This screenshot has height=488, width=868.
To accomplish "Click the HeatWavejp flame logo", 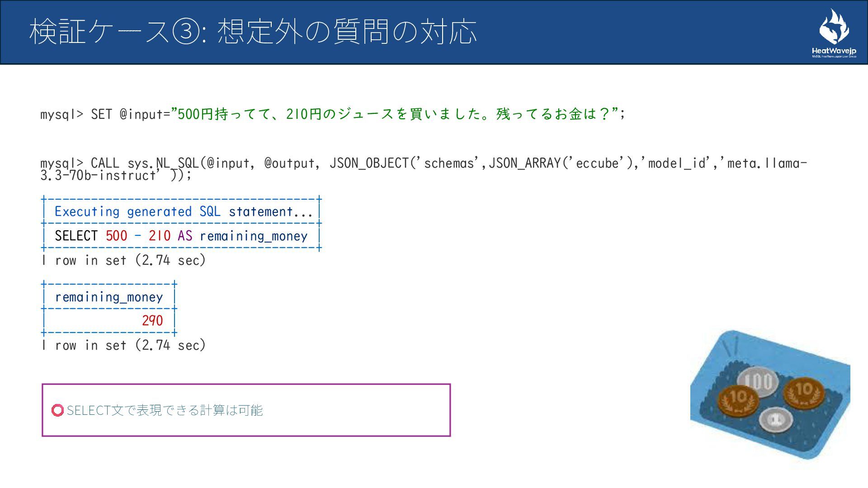I will pos(834,27).
